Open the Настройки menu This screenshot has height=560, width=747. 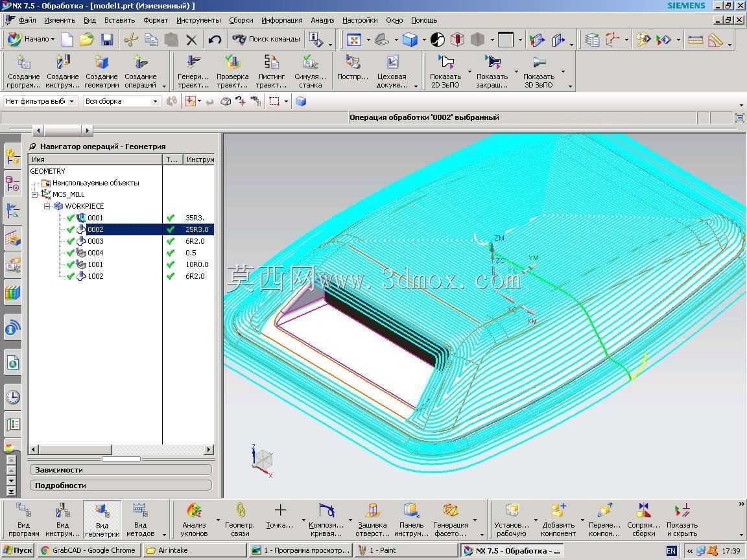(360, 20)
